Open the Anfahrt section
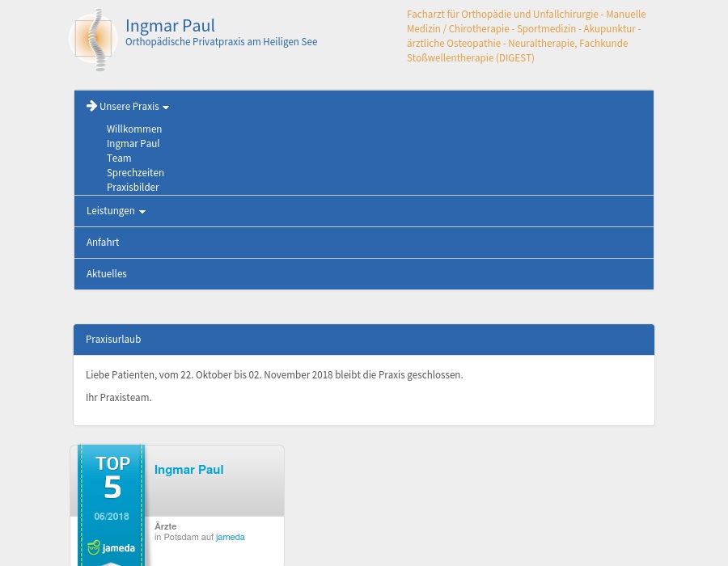Viewport: 728px width, 566px height. [103, 242]
